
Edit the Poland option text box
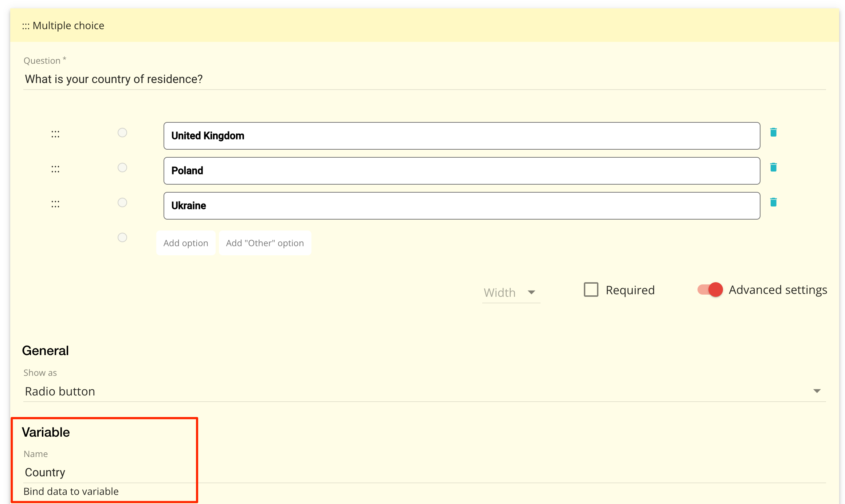(x=461, y=171)
